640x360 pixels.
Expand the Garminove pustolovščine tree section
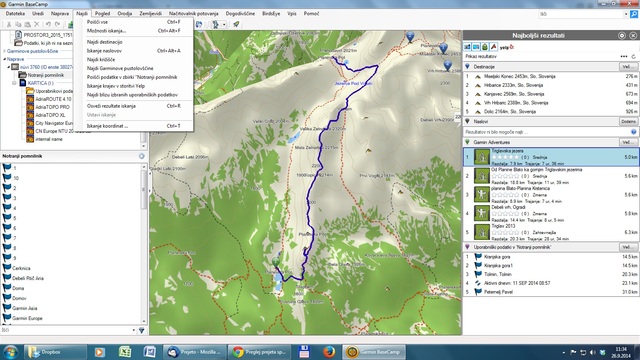(4, 51)
